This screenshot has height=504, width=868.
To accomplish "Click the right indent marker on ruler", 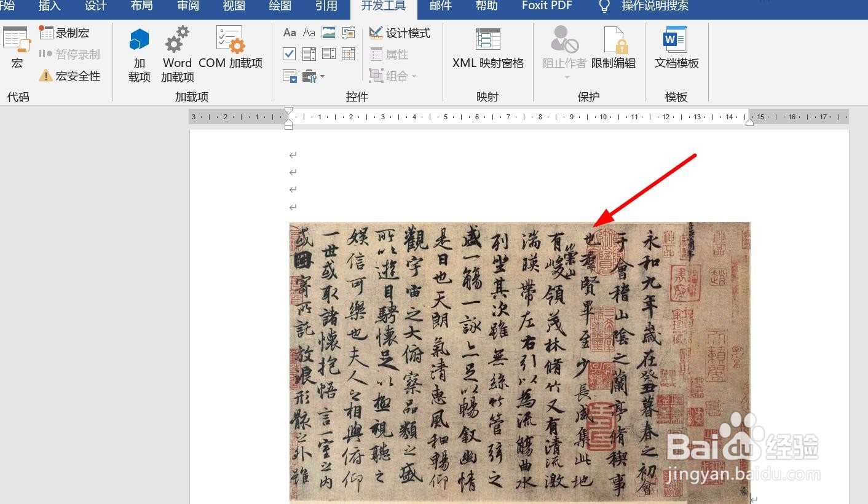I will pos(749,122).
